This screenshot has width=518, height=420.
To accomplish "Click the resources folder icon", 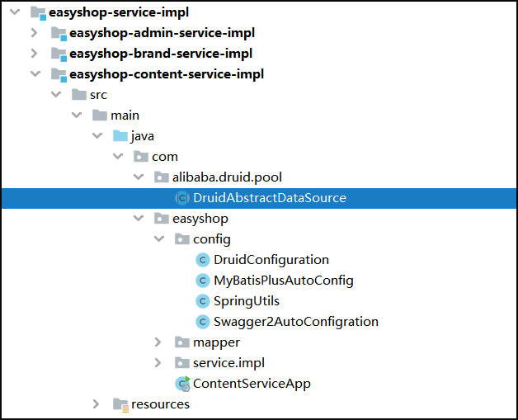I will point(120,405).
